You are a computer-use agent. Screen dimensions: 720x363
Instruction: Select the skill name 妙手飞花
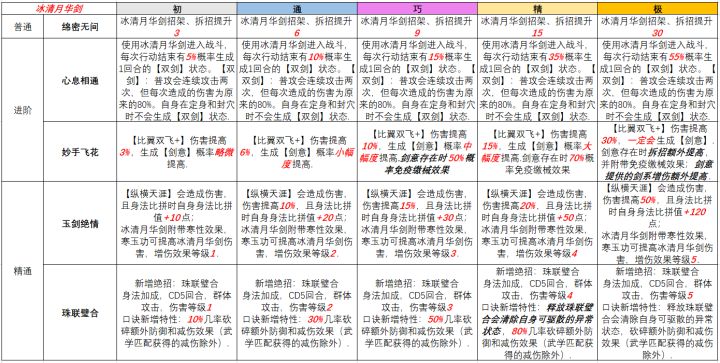pos(79,151)
